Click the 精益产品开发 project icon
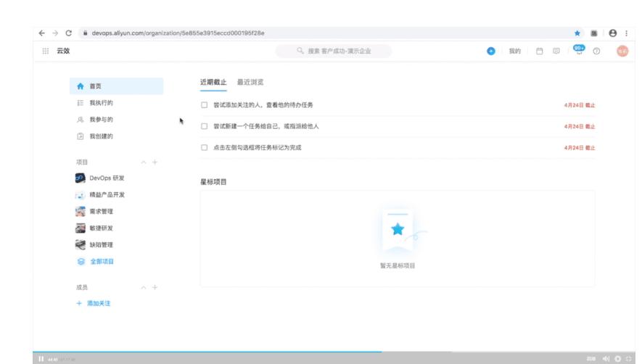Viewport: 642px width, 364px height. coord(81,195)
